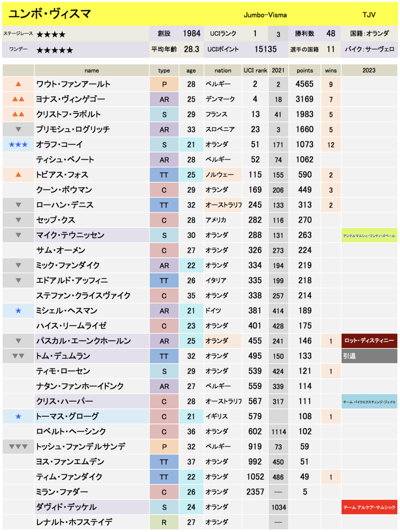The image size is (400, 532).
Task: Click the name ティム・ファンダイク
Action: click(x=70, y=477)
